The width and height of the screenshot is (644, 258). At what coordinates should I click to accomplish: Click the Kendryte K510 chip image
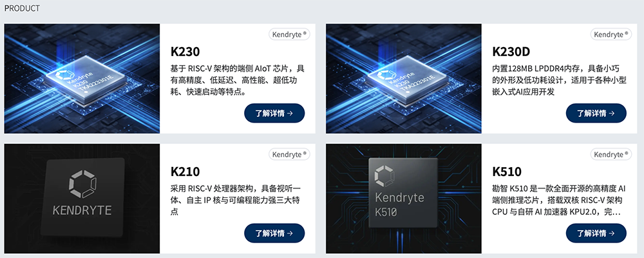coord(404,199)
